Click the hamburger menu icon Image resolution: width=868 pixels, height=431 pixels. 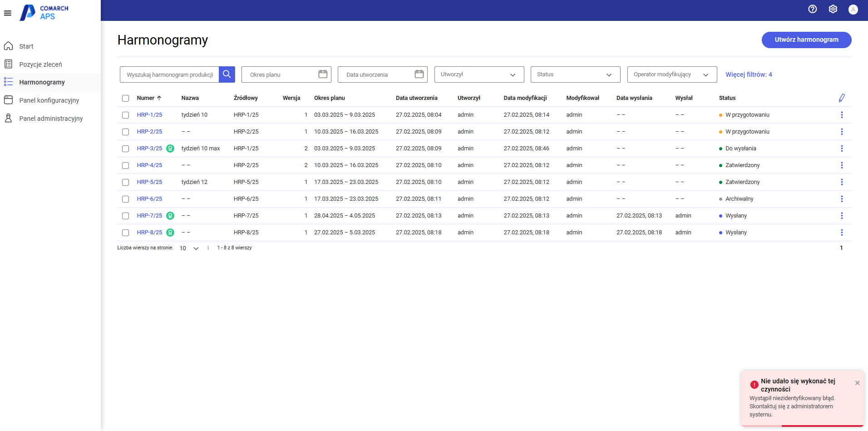(8, 13)
